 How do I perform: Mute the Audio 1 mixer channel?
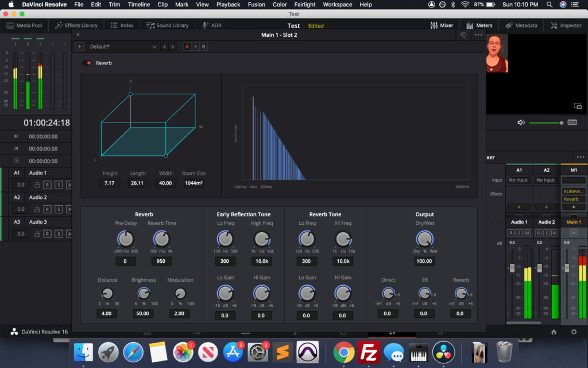pos(527,232)
